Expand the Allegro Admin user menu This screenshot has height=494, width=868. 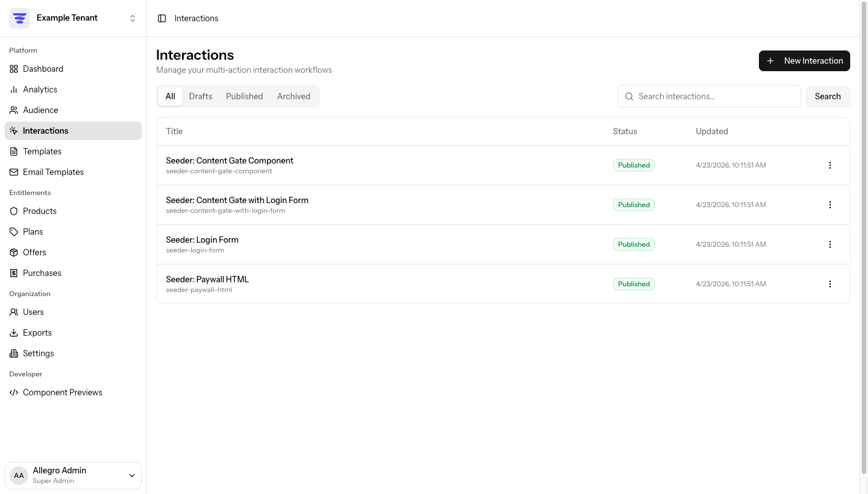click(73, 476)
